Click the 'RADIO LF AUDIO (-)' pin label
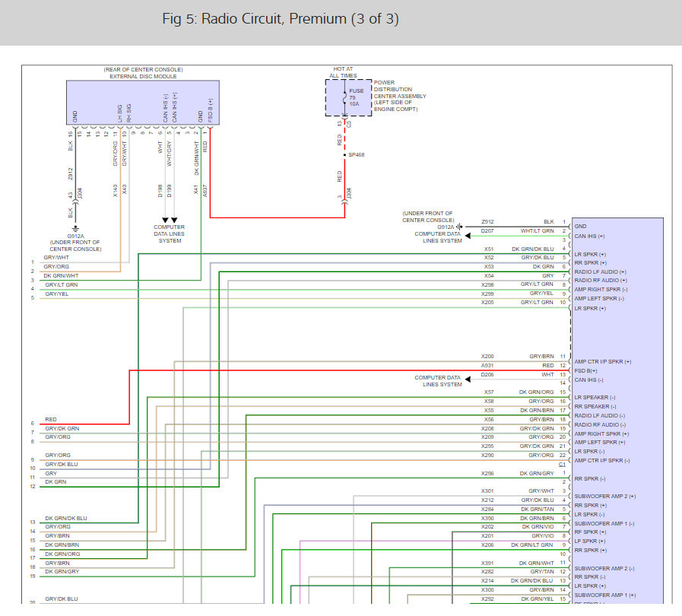682x616 pixels. pyautogui.click(x=600, y=416)
